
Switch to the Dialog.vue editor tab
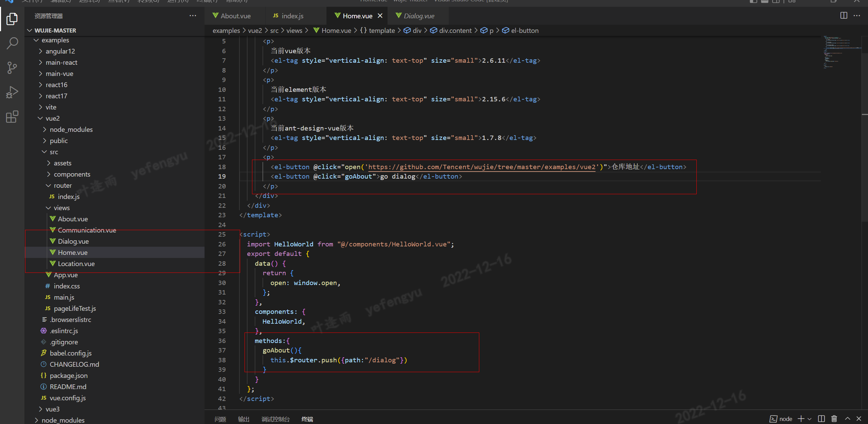coord(419,16)
